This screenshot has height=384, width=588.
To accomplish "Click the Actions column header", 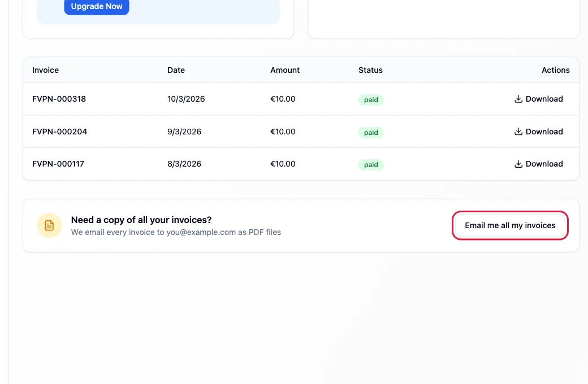I will click(x=555, y=70).
